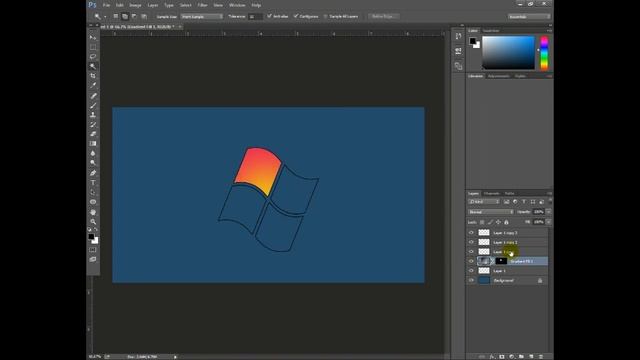Select the Crop tool
Screen dimensions: 640x360
point(93,76)
